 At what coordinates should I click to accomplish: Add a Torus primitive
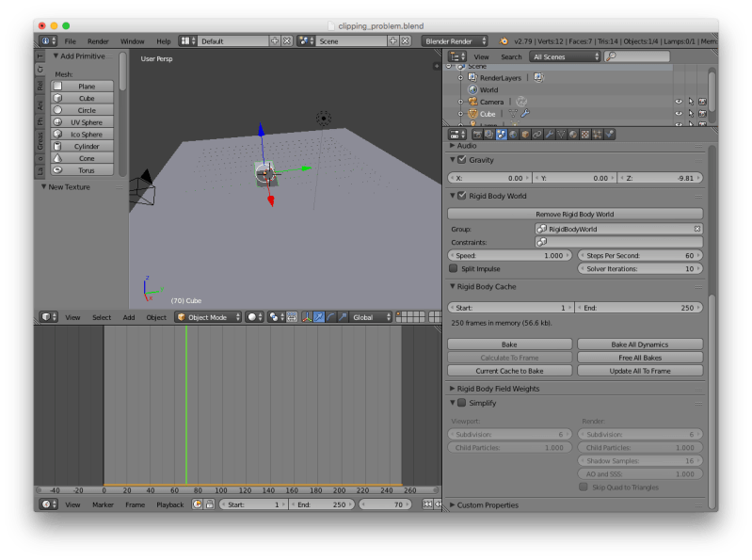coord(82,170)
